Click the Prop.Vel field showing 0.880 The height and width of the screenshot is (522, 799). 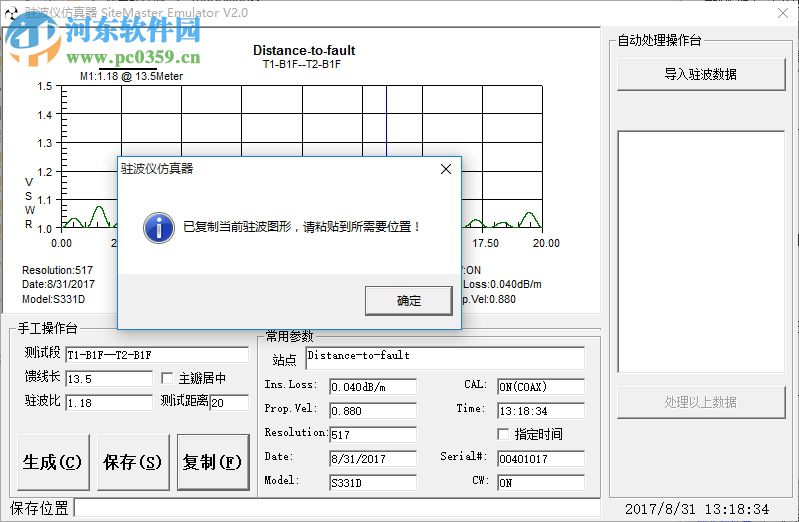coord(372,411)
